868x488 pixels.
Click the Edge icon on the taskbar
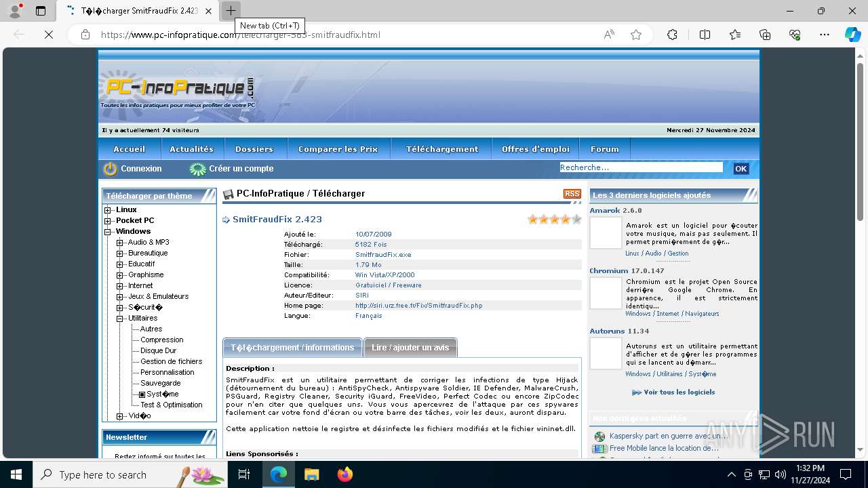click(279, 474)
